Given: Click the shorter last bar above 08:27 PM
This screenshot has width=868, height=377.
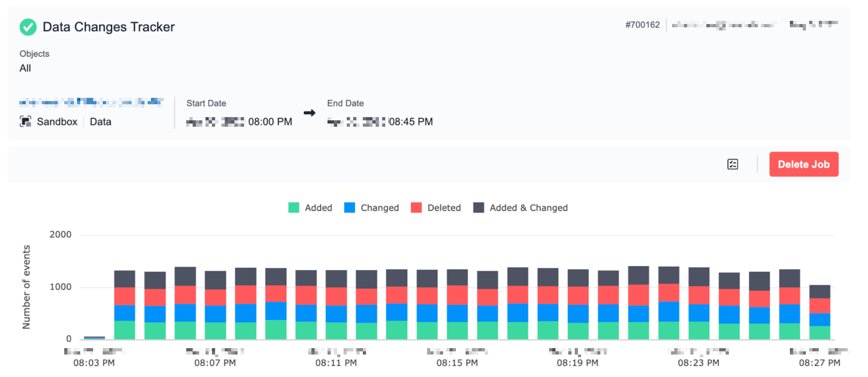Looking at the screenshot, I should coord(819,312).
